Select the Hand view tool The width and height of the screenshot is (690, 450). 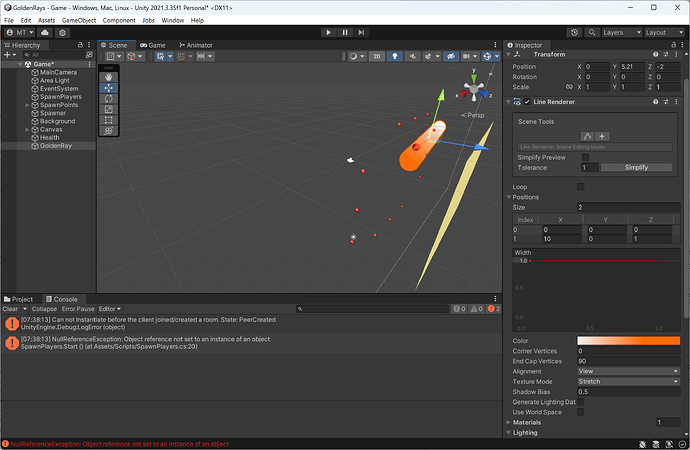(108, 76)
